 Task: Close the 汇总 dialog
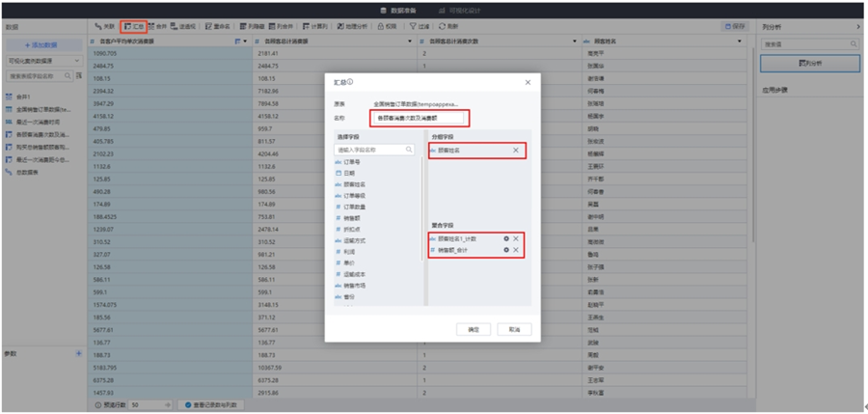coord(528,83)
